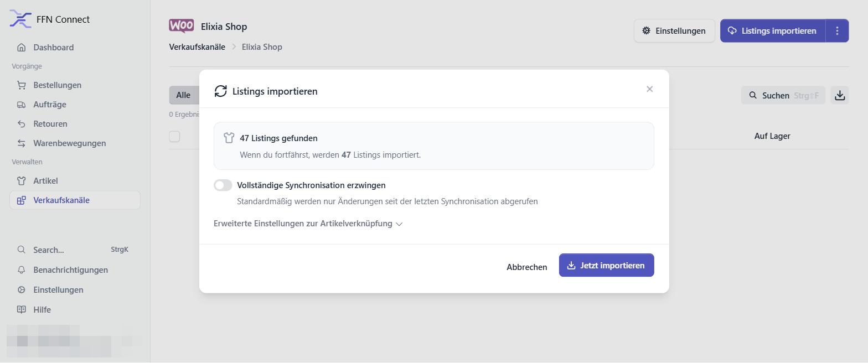This screenshot has height=363, width=868.
Task: Open the three-dot menu next to Listings importieren
Action: pyautogui.click(x=837, y=30)
